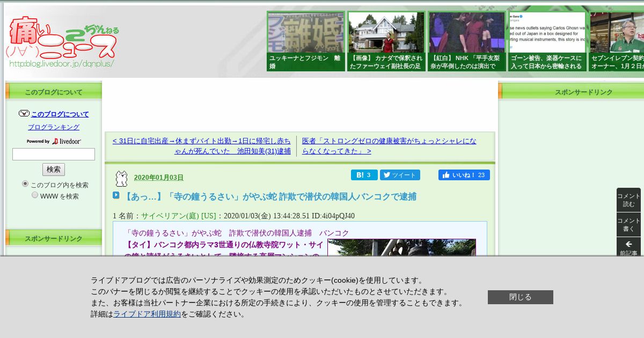Click the 検索 button
Viewport: 644px width, 338px height.
click(54, 170)
